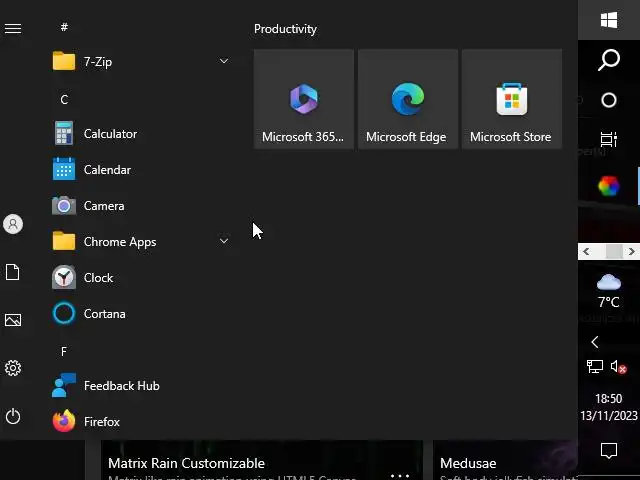Image resolution: width=640 pixels, height=480 pixels.
Task: Click the Cortana circle on taskbar
Action: 609,100
